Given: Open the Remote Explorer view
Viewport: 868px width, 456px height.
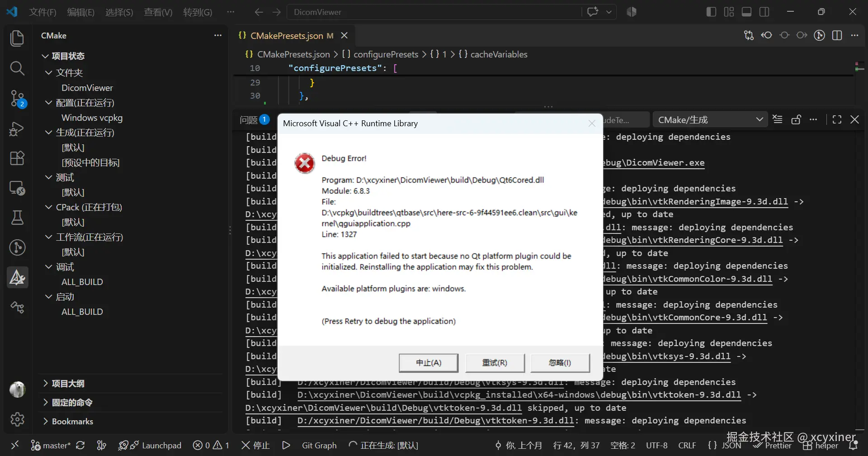Looking at the screenshot, I should (17, 188).
